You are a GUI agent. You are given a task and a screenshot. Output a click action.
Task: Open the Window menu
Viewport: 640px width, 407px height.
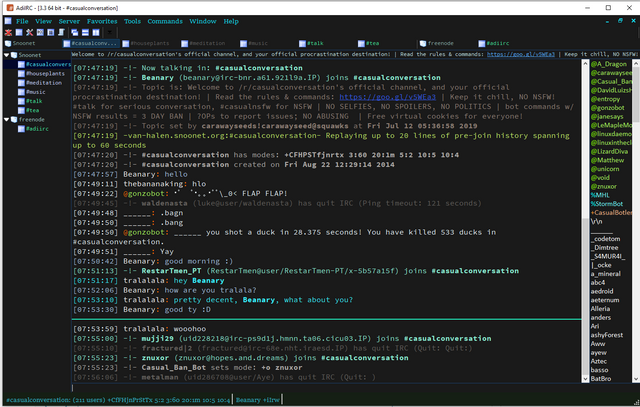tap(203, 21)
